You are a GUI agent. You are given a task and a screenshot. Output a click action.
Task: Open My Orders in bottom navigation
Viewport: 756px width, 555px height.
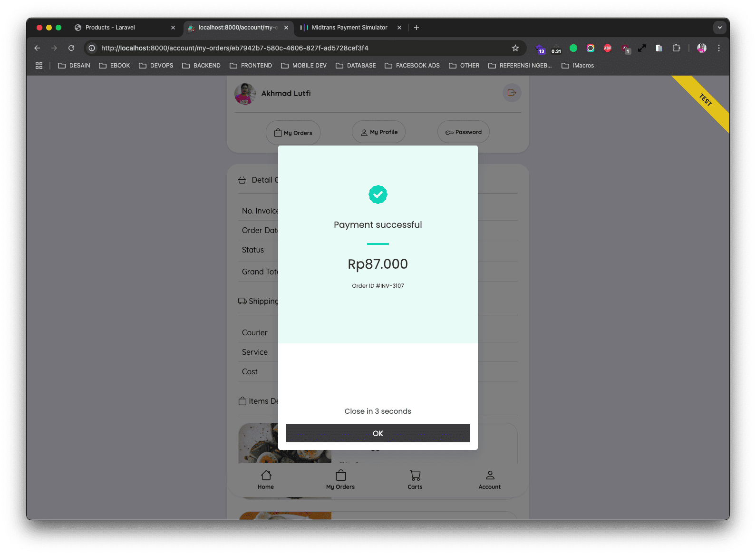[340, 479]
